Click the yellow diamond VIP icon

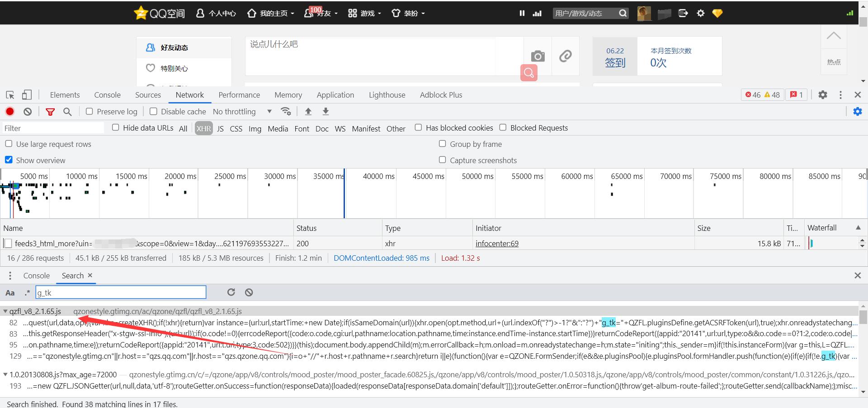point(717,13)
